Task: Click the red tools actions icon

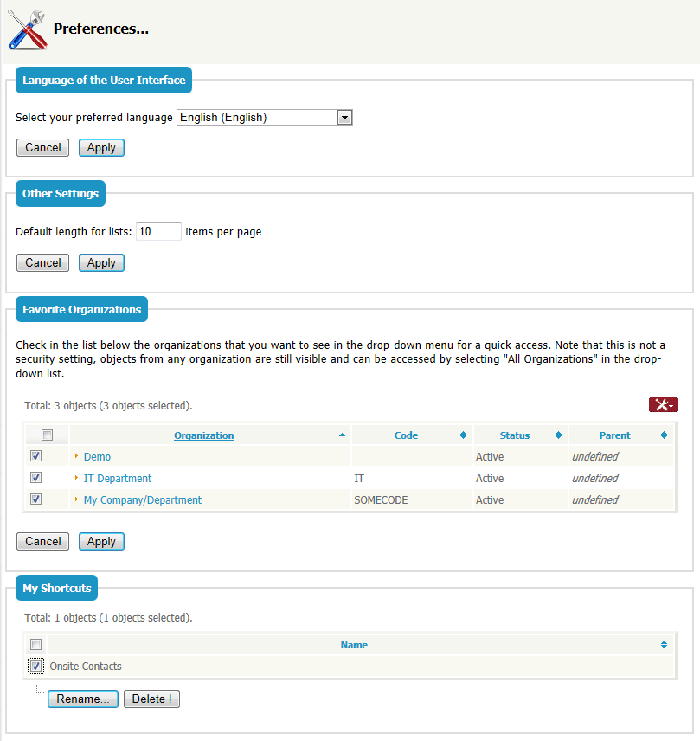Action: point(662,403)
